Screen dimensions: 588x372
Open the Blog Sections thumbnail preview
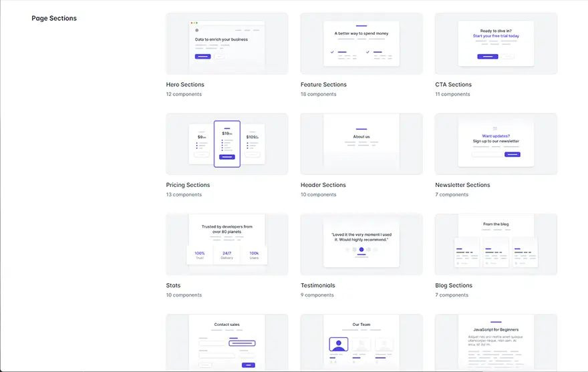click(496, 244)
